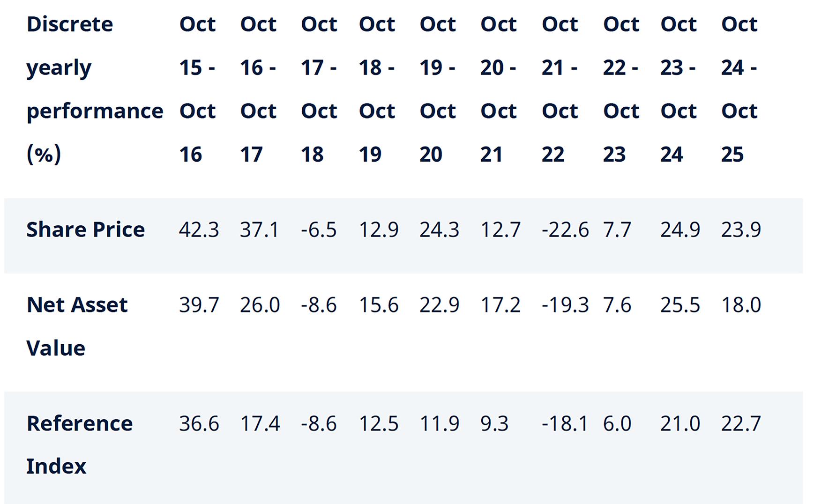Click Reference Index value 22.7

[x=741, y=424]
